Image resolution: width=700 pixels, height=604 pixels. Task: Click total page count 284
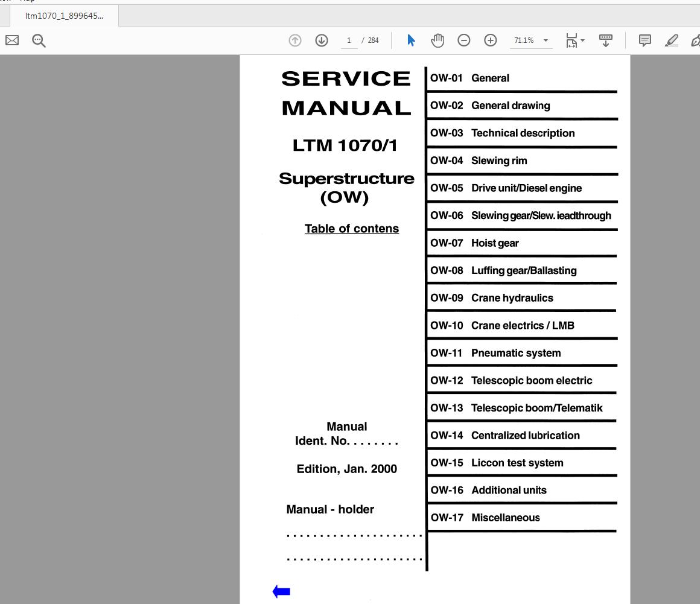pyautogui.click(x=373, y=40)
